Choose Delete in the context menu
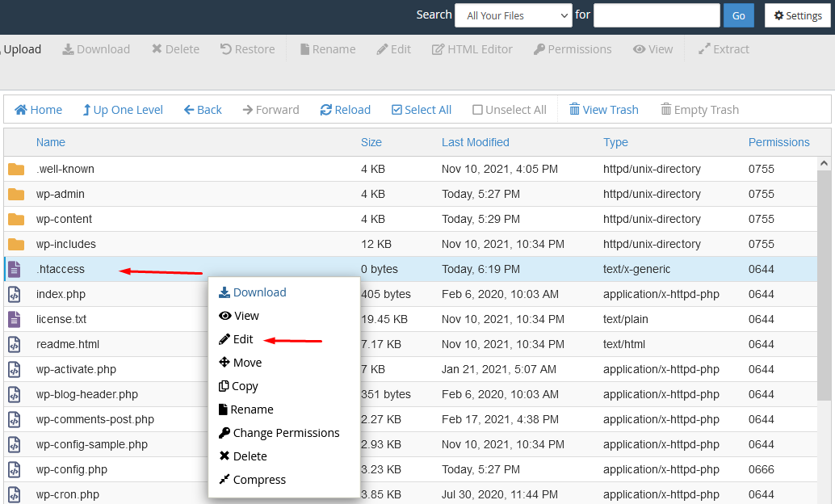This screenshot has width=835, height=504. click(x=243, y=456)
